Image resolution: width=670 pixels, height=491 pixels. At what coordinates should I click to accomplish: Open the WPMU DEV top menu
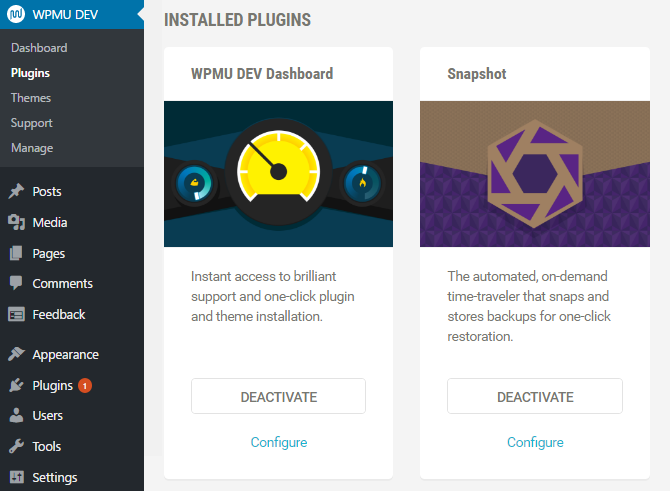pos(72,15)
